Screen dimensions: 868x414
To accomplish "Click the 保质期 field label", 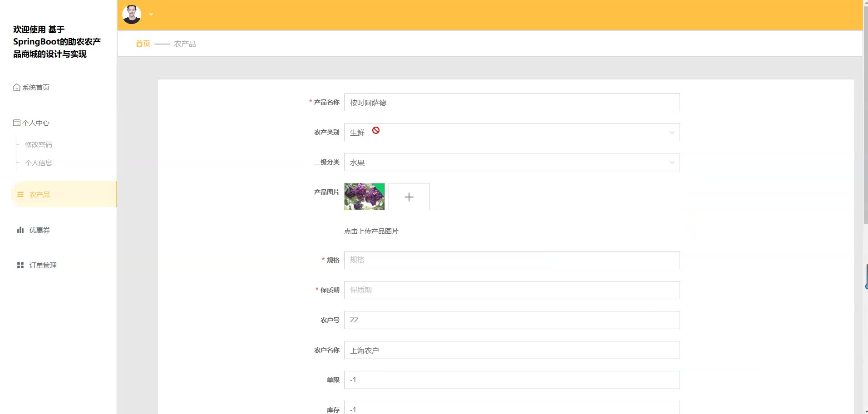I will pyautogui.click(x=330, y=290).
